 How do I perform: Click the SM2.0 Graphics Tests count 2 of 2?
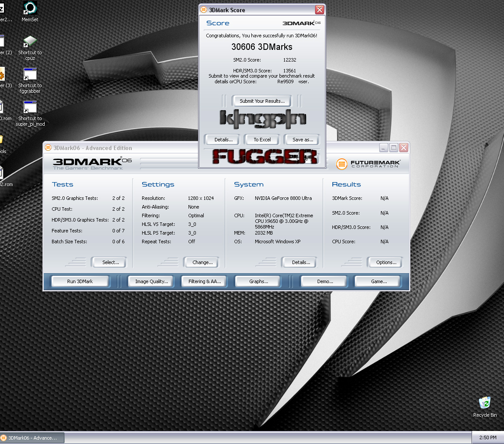pyautogui.click(x=118, y=198)
